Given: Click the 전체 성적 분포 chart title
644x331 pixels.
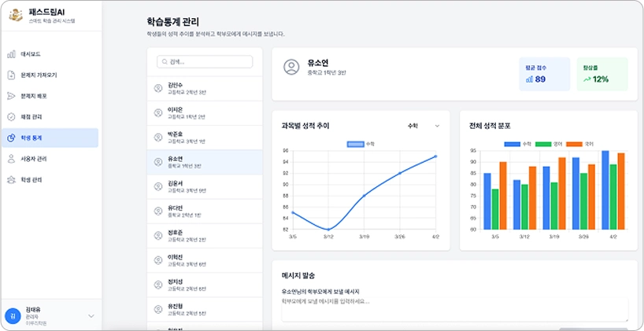Looking at the screenshot, I should point(490,126).
